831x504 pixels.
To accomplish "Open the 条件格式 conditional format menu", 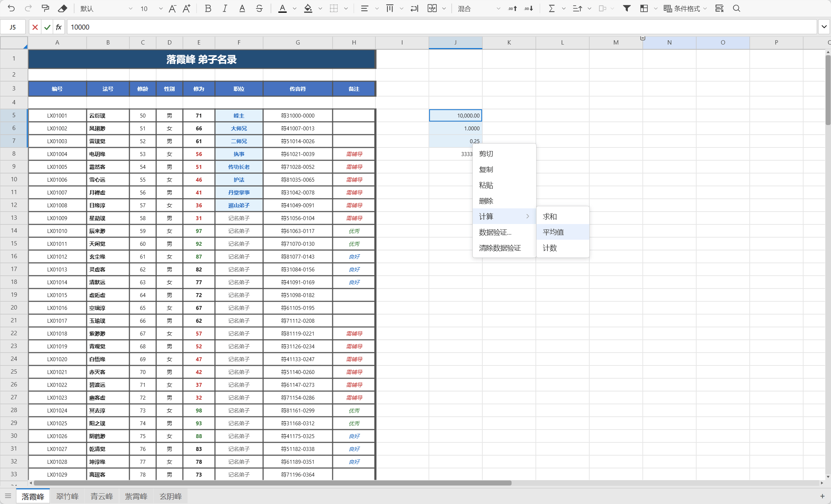I will (x=684, y=9).
